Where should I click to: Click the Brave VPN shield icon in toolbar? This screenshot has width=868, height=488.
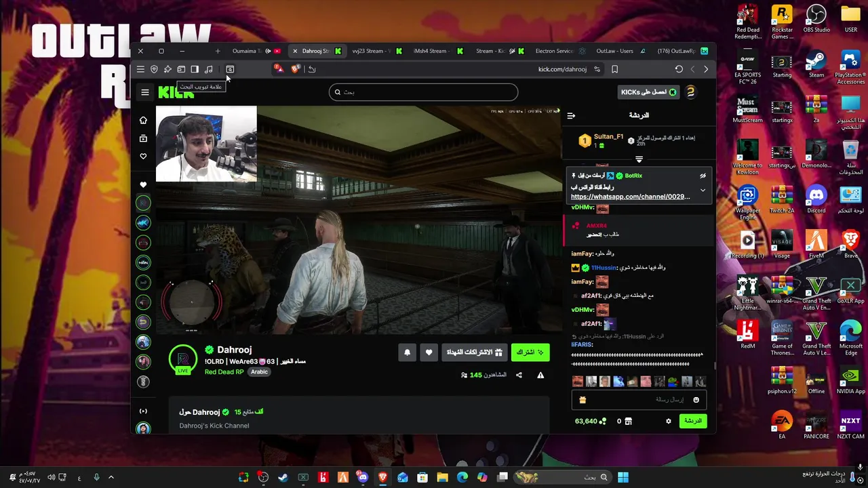(154, 69)
